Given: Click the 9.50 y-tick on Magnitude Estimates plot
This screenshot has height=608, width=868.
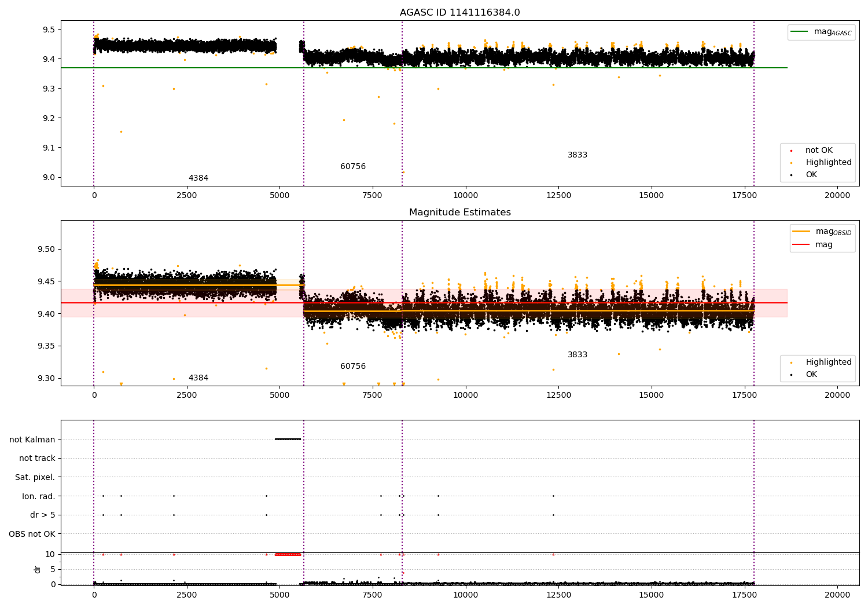Looking at the screenshot, I should (x=46, y=250).
